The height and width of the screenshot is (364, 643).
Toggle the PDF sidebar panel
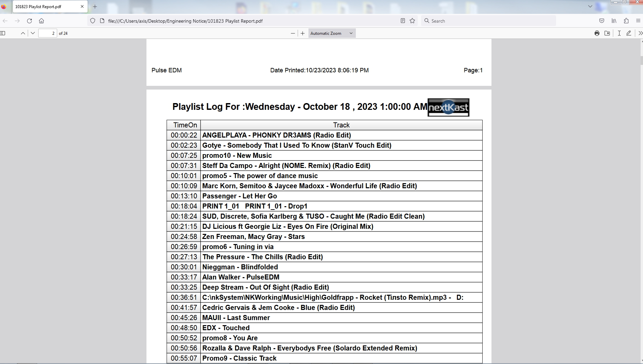click(3, 33)
